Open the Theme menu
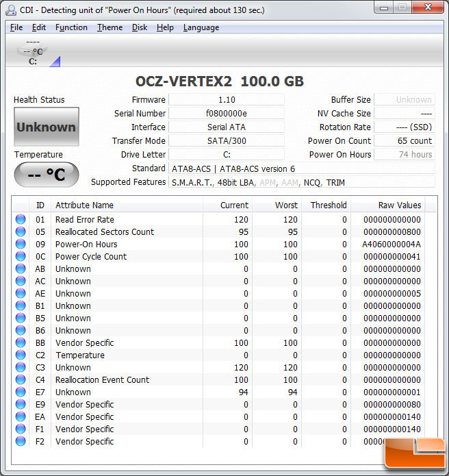Screen dimensions: 449x476 (x=110, y=27)
